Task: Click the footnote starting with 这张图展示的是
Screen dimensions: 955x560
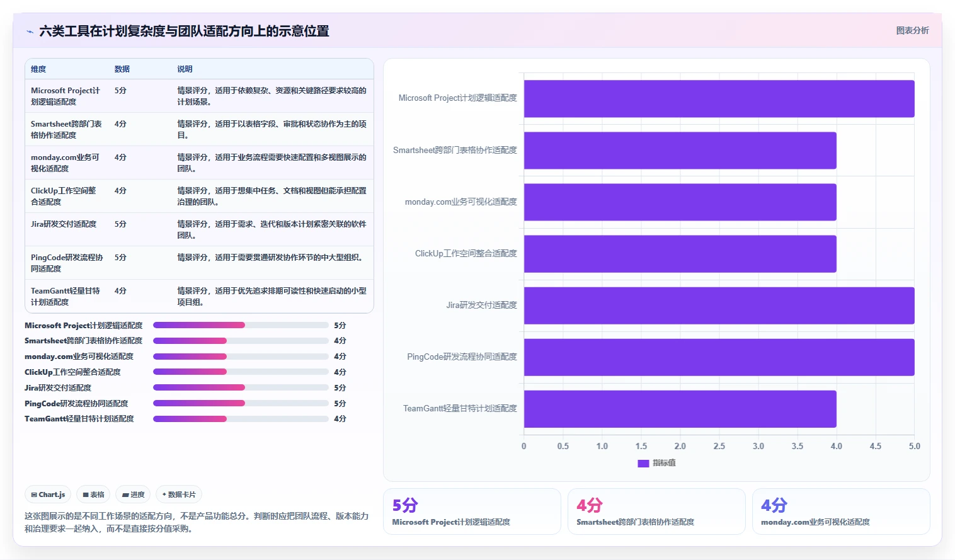Action: coord(197,522)
